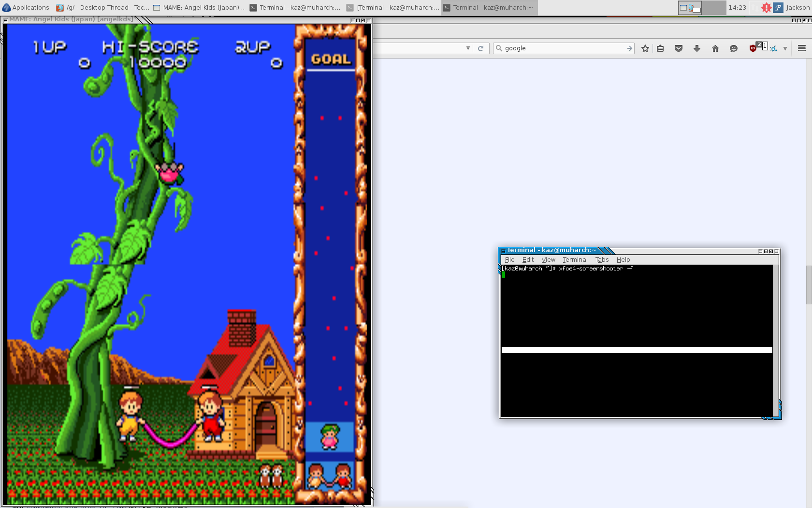Open the browser hamburger menu
Screen dimensions: 812x508
click(x=802, y=48)
